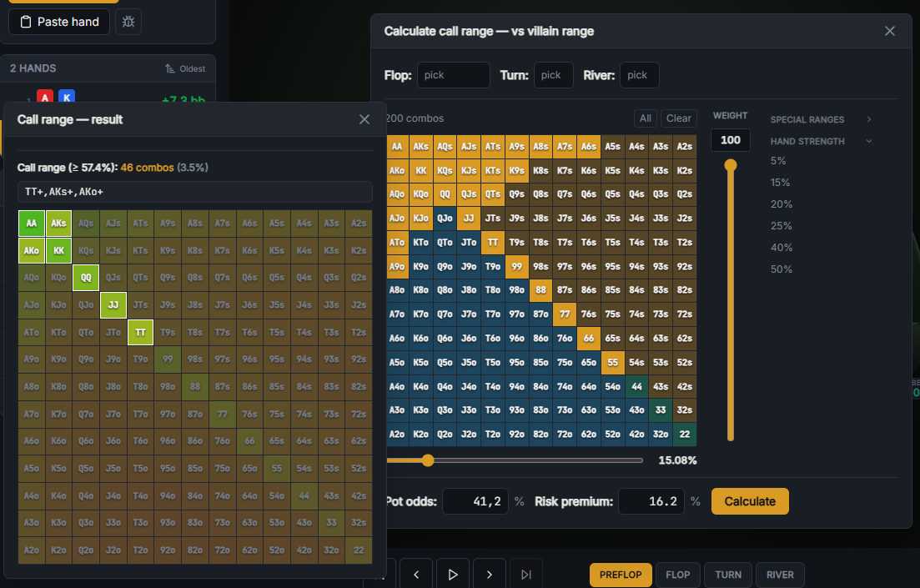Select All combos in villain range
The image size is (920, 588).
[x=646, y=118]
